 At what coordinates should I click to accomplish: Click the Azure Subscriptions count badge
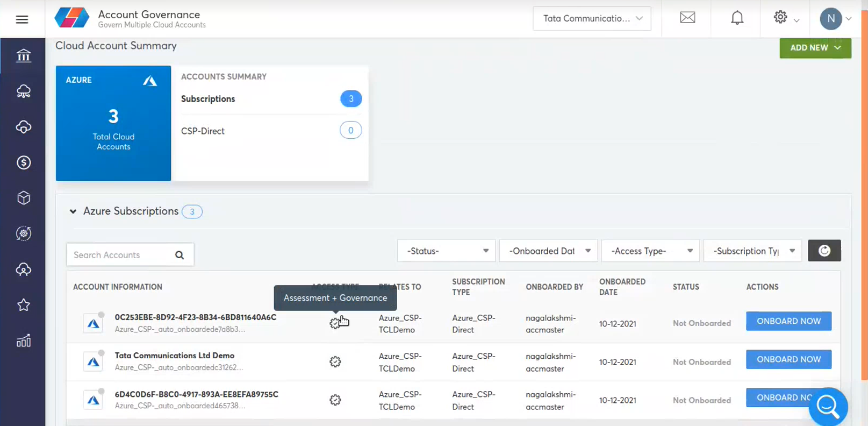(192, 211)
